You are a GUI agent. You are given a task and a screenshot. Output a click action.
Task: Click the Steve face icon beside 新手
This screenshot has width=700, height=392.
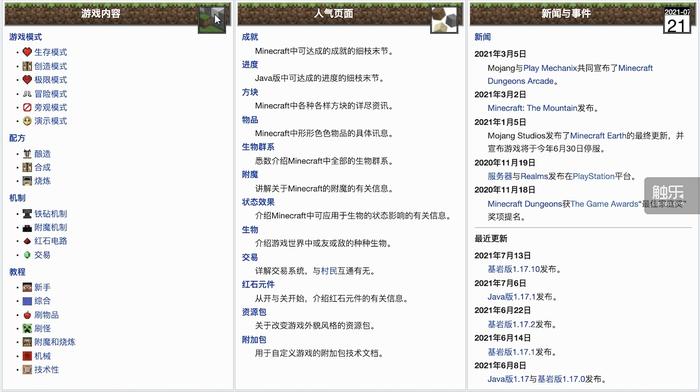pos(27,287)
